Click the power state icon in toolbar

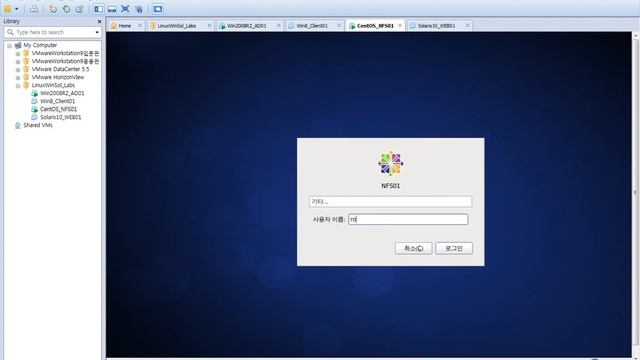[x=7, y=9]
